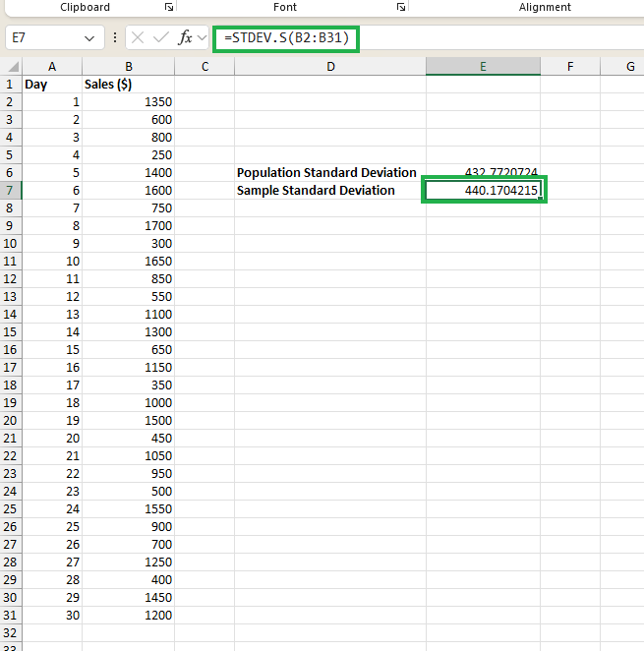Expand the Name Box dropdown arrow
This screenshot has width=644, height=651.
click(x=89, y=38)
